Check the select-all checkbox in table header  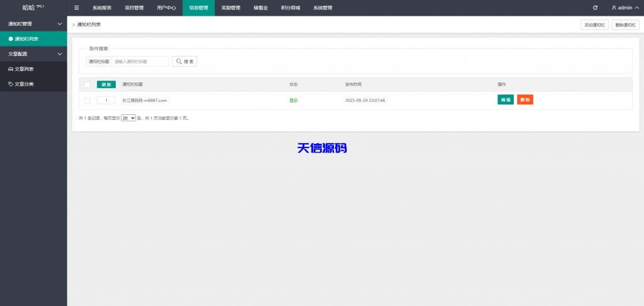click(87, 84)
